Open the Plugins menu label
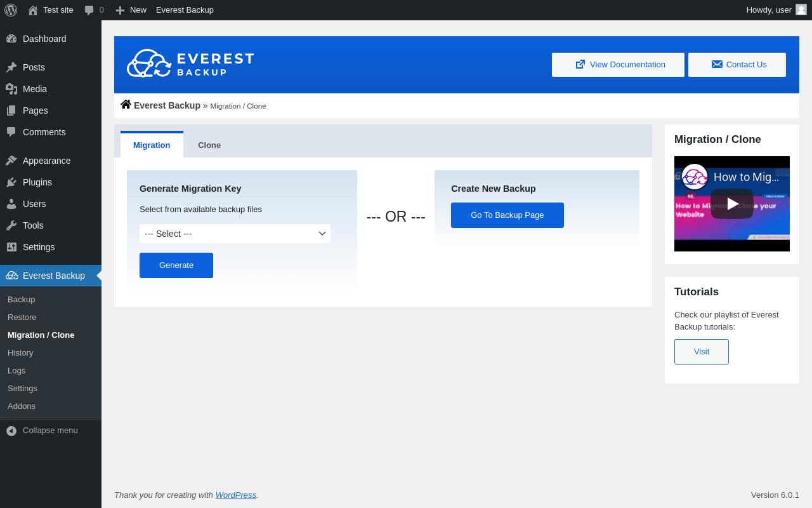Image resolution: width=812 pixels, height=508 pixels. [x=37, y=182]
